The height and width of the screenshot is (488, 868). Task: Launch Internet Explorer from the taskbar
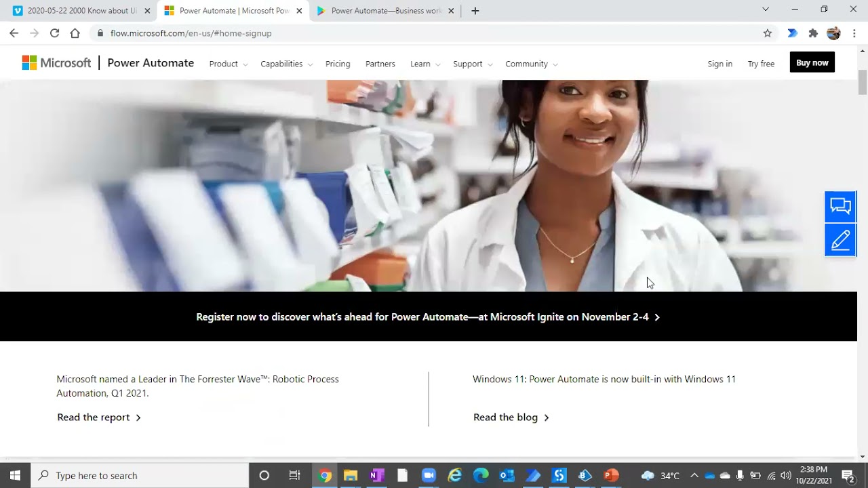[x=455, y=475]
